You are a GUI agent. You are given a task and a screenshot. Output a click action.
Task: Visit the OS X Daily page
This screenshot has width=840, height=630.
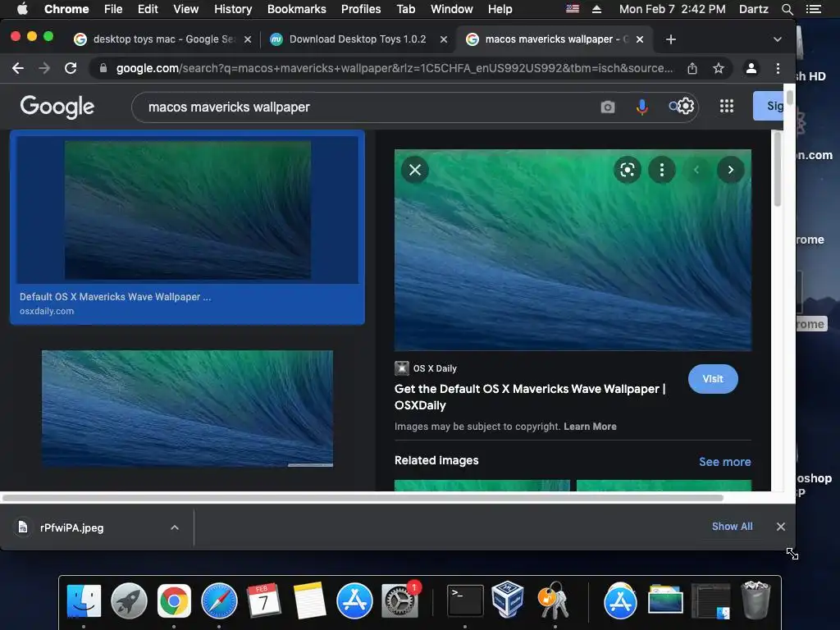click(x=713, y=379)
